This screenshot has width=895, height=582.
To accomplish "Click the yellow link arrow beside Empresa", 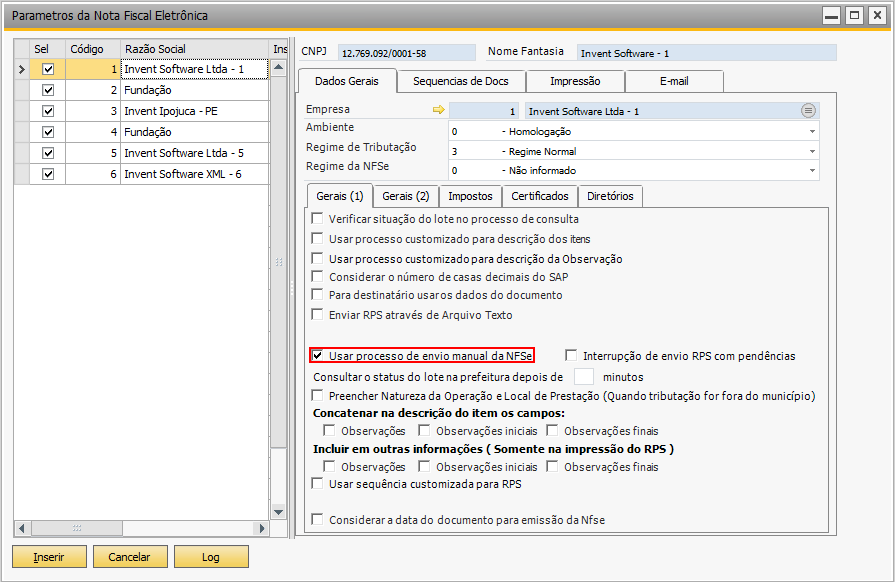I will pyautogui.click(x=438, y=110).
